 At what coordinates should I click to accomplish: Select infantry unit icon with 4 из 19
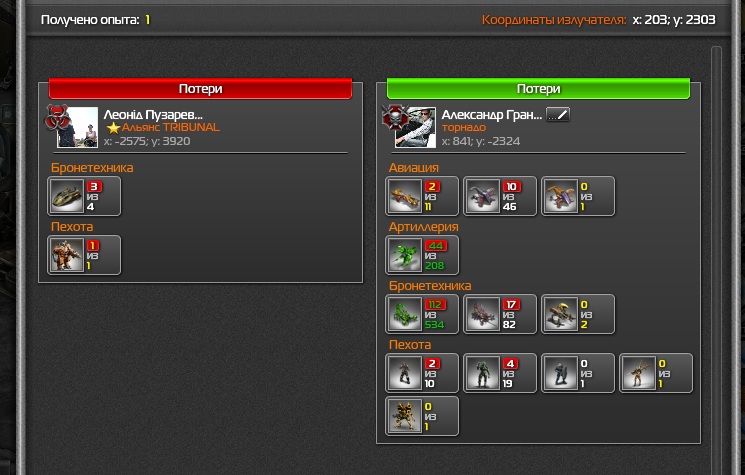coord(482,373)
